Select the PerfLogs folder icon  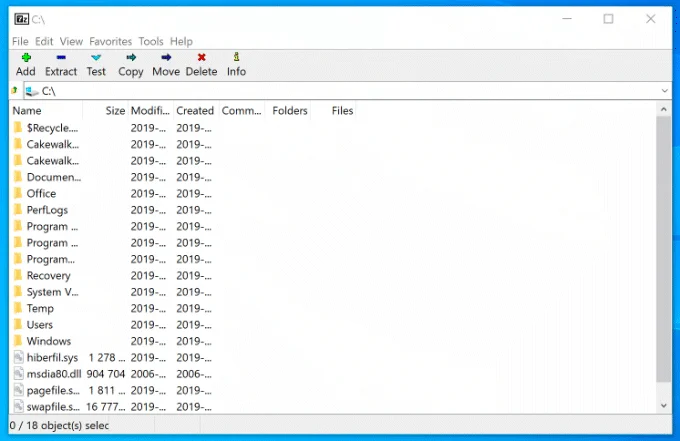point(18,209)
